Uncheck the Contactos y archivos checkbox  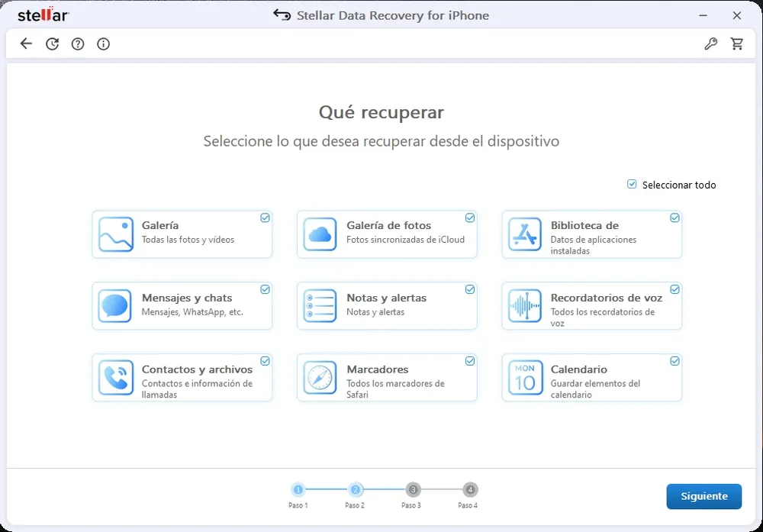point(266,361)
